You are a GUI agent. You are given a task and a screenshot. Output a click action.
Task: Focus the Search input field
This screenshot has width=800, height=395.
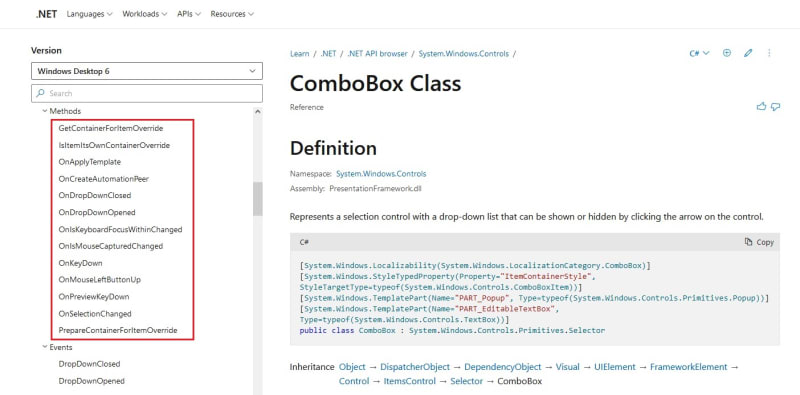147,93
